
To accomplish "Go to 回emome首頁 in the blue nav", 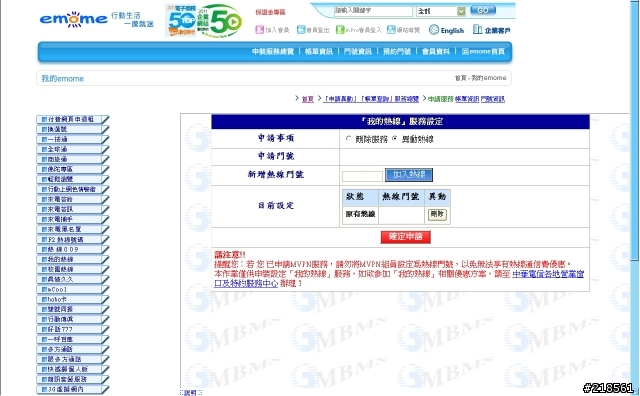I will (x=483, y=51).
